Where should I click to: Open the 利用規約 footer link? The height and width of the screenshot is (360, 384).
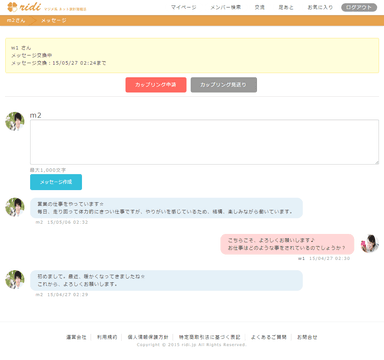107,337
